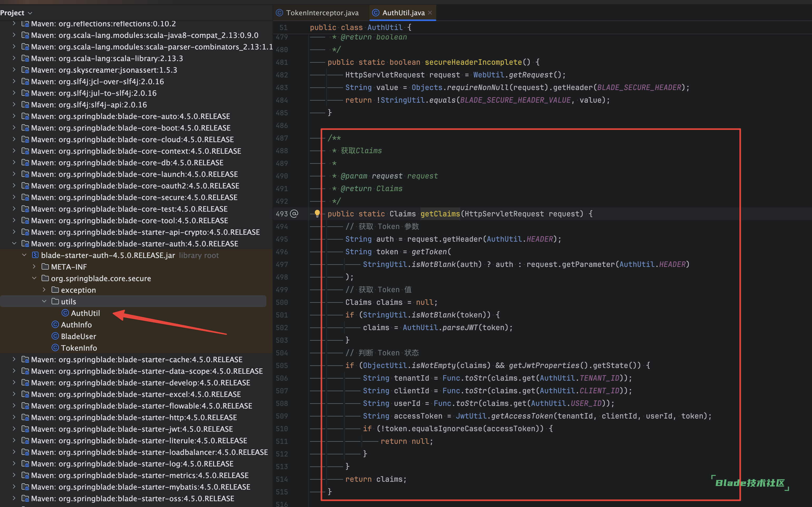Click the org.springblade.core.secure folder icon

point(45,278)
